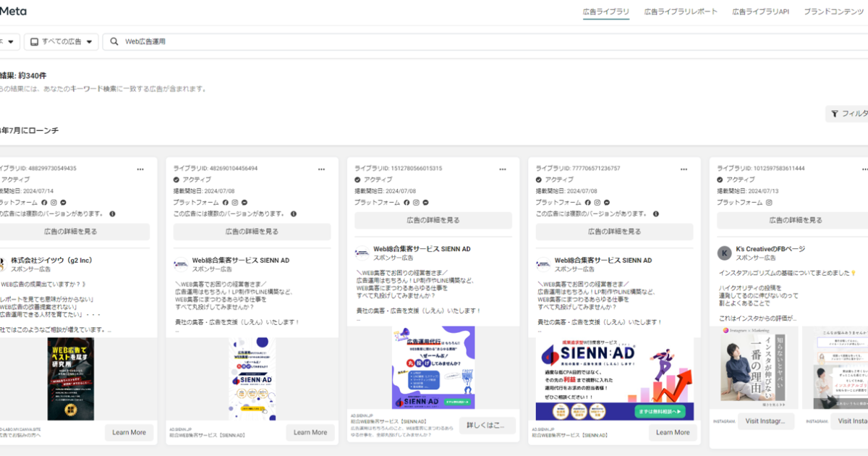868x456 pixels.
Task: Open the フィルタ filter button
Action: coord(847,114)
